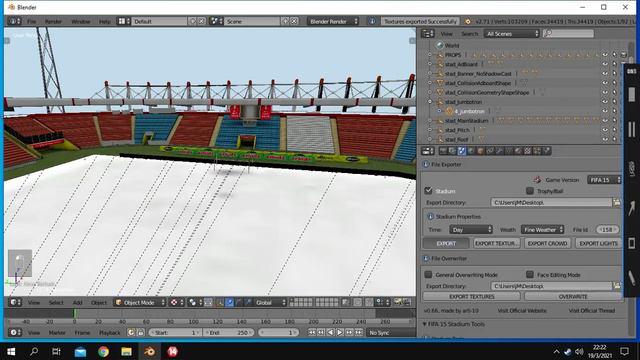Screen dimensions: 640x360
Task: Enable Face Editing Mode checkbox
Action: pyautogui.click(x=530, y=274)
